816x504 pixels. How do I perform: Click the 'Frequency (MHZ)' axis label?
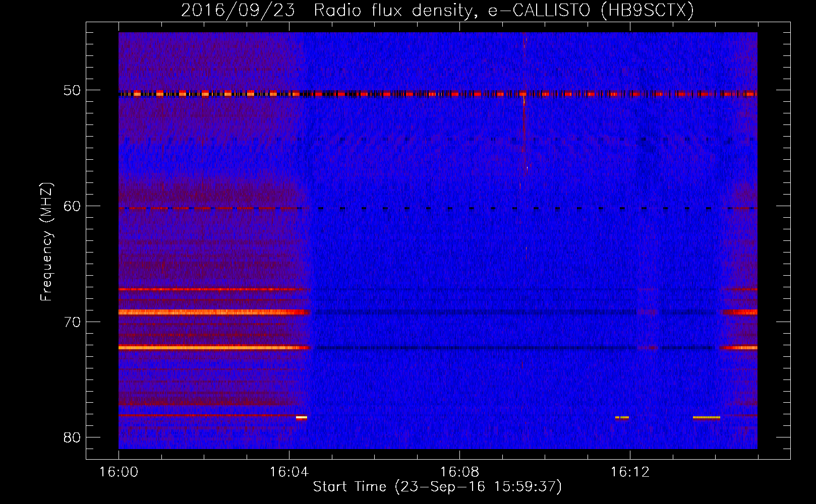click(46, 242)
